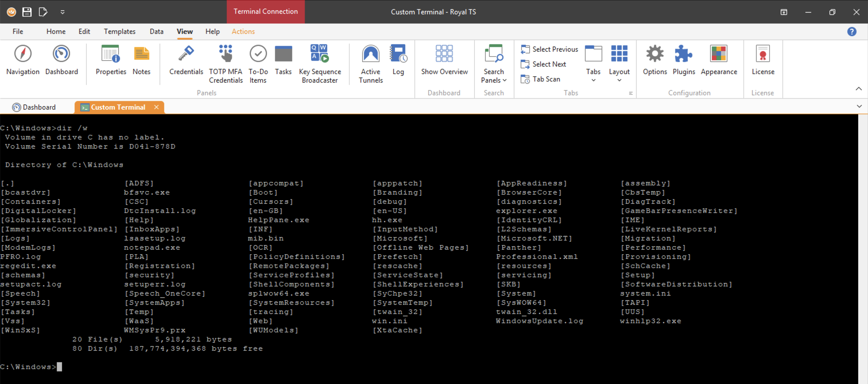Click the terminal vertical scrollbar
Viewport: 868px width, 384px height.
[x=863, y=249]
